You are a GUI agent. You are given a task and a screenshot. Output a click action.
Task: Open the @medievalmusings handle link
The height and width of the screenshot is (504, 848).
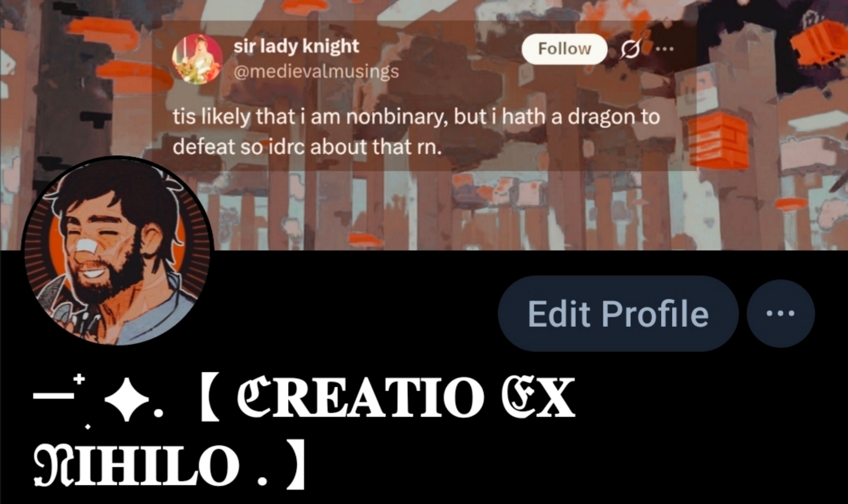tap(316, 71)
